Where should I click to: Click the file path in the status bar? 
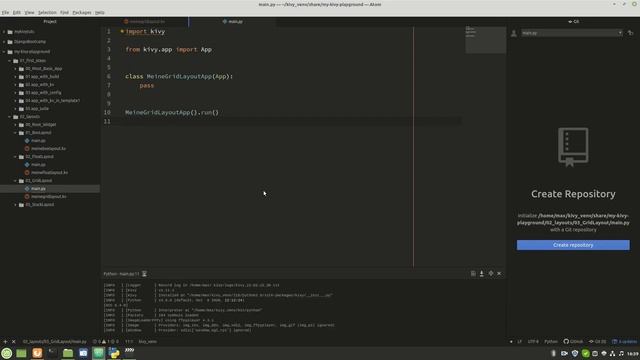coord(54,342)
